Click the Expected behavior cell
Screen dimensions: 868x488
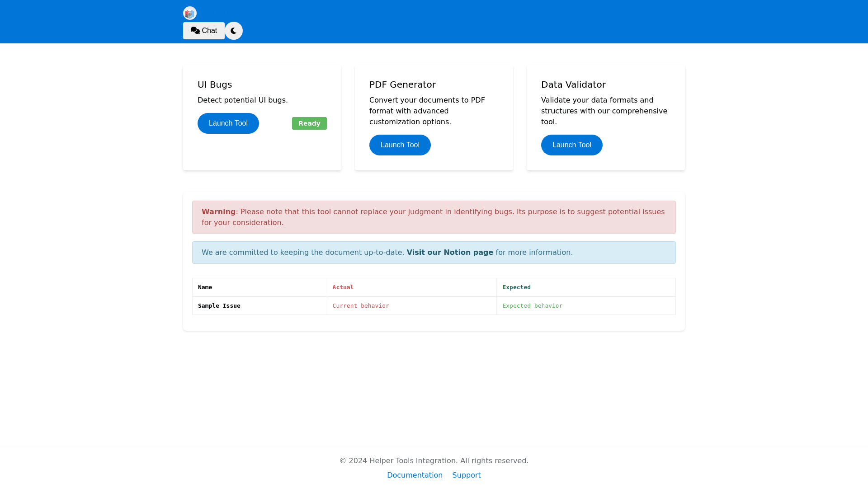[x=532, y=306]
